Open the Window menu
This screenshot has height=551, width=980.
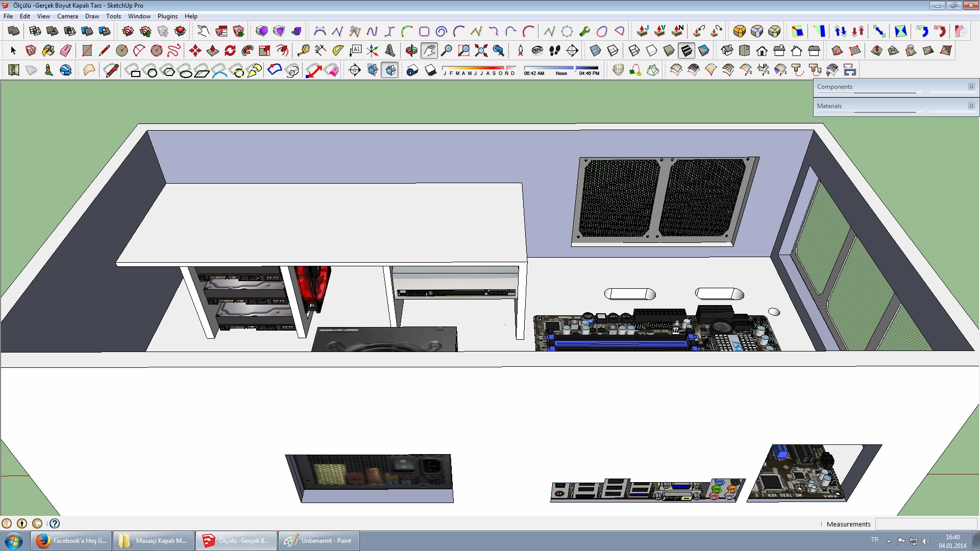139,16
